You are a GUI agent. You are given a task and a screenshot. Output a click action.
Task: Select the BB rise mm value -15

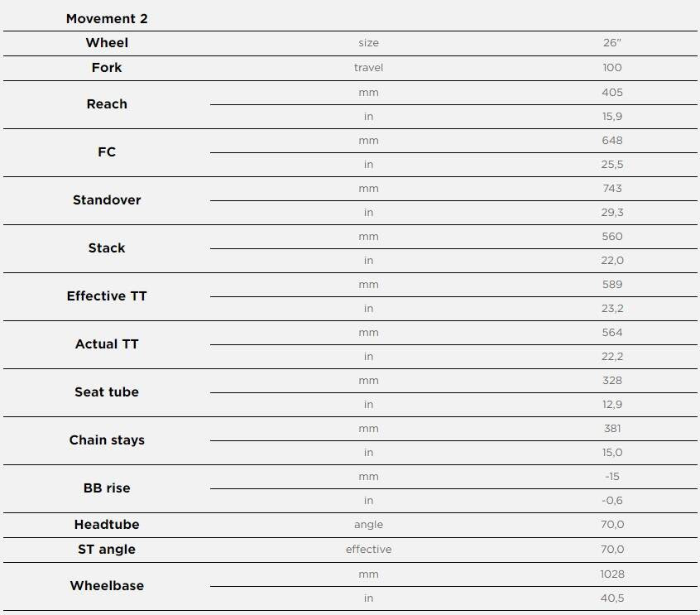coord(612,477)
